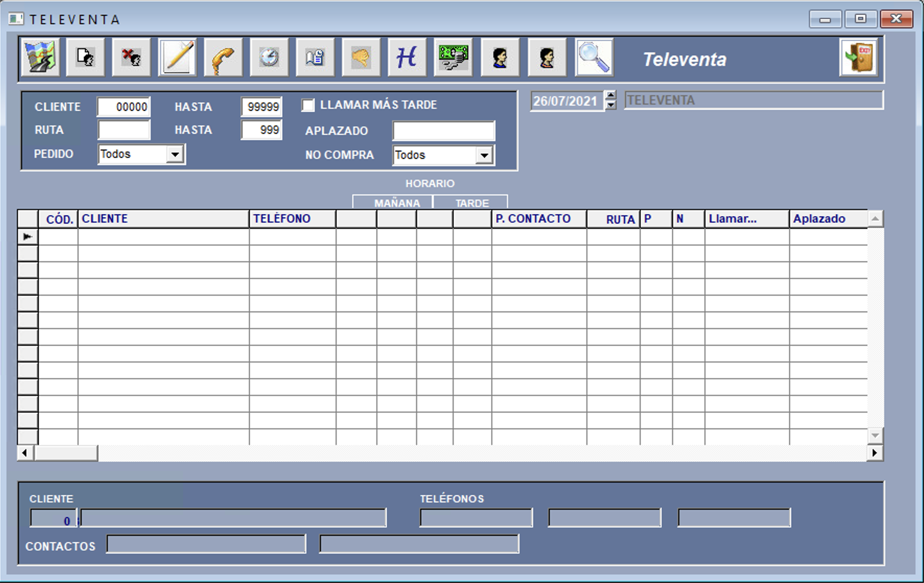Click the TELÉFONO column header
Image resolution: width=924 pixels, height=583 pixels.
pyautogui.click(x=292, y=219)
